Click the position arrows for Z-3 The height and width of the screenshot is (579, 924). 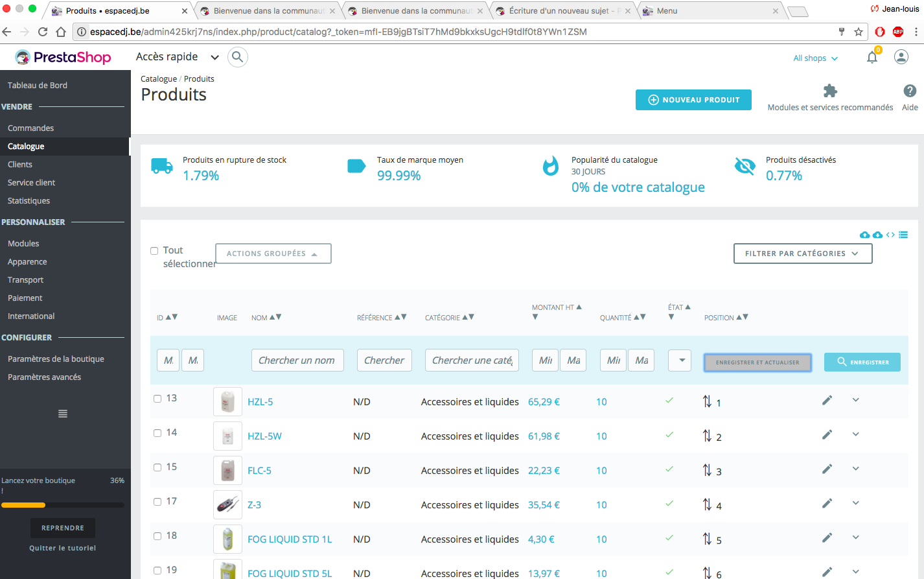coord(707,505)
